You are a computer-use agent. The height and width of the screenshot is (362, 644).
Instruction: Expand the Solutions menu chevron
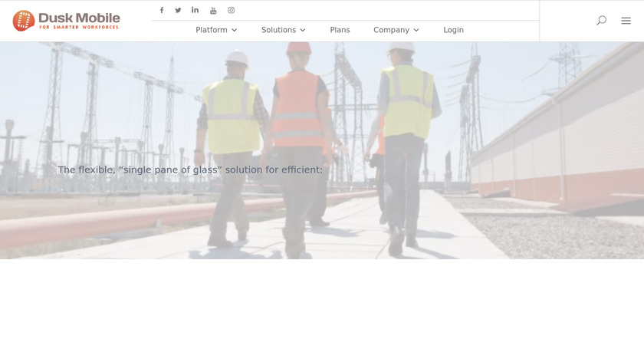tap(303, 30)
